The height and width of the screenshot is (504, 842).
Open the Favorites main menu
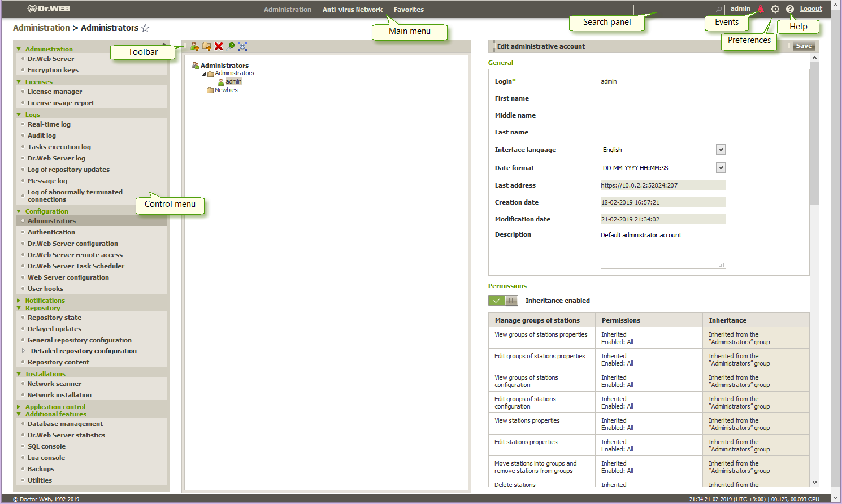(x=409, y=10)
